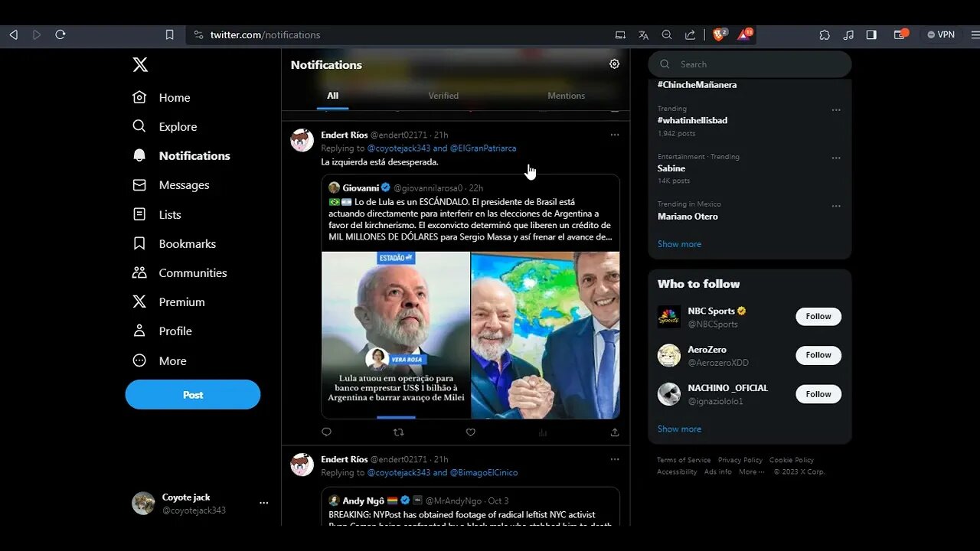Image resolution: width=980 pixels, height=551 pixels.
Task: Reload the page in the browser
Action: pyautogui.click(x=60, y=34)
